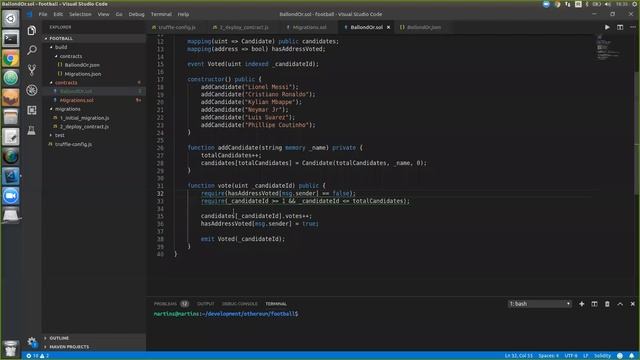
Task: Switch to the BallondOr.json editor tab
Action: [x=423, y=27]
